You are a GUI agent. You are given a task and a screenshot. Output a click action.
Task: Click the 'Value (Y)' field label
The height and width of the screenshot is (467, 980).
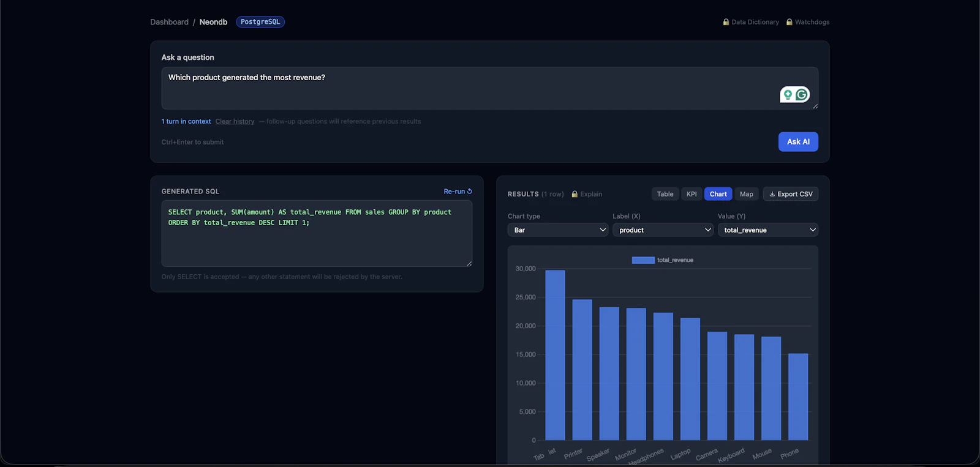tap(731, 216)
